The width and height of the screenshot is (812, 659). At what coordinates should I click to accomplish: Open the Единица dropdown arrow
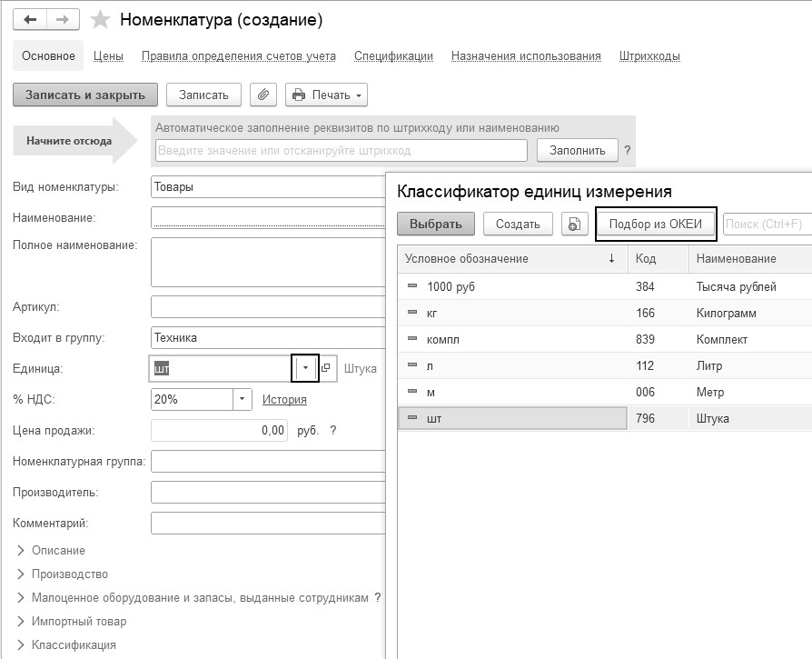[306, 369]
